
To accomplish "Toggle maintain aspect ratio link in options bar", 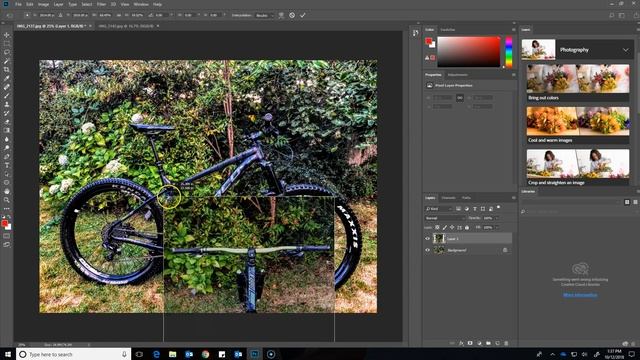I will 119,15.
